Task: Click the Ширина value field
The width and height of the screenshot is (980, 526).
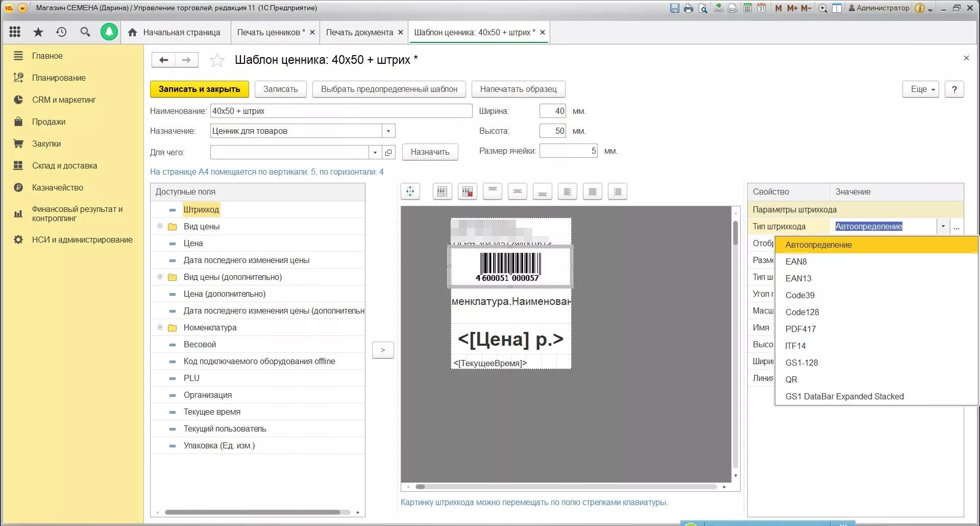Action: [x=553, y=111]
